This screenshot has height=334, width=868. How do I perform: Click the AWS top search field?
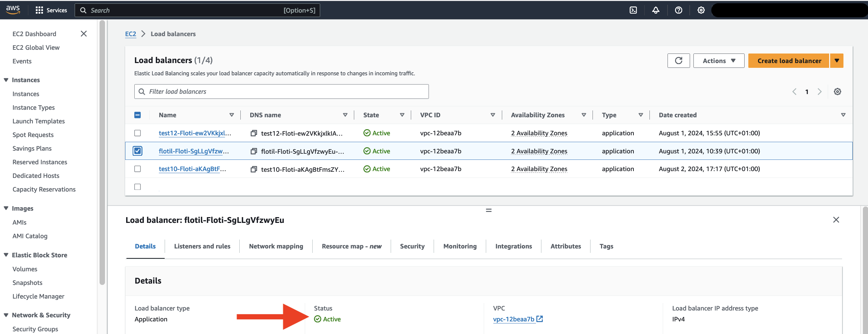click(x=197, y=10)
